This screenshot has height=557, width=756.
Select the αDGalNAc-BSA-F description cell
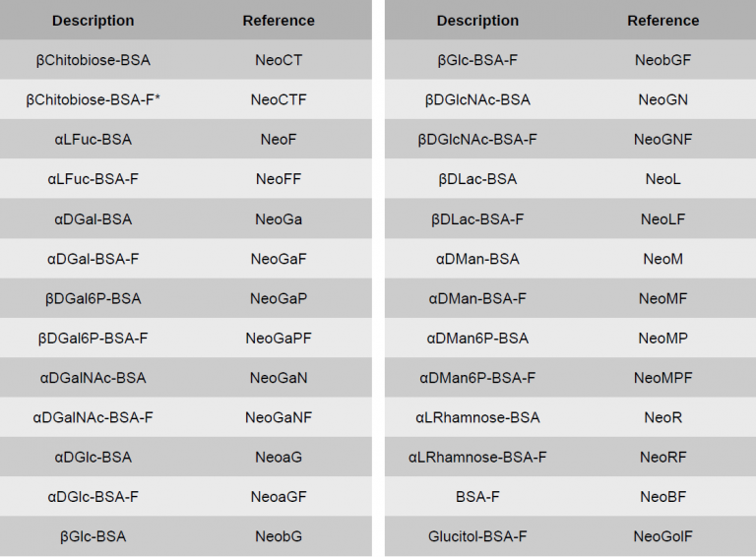93,417
